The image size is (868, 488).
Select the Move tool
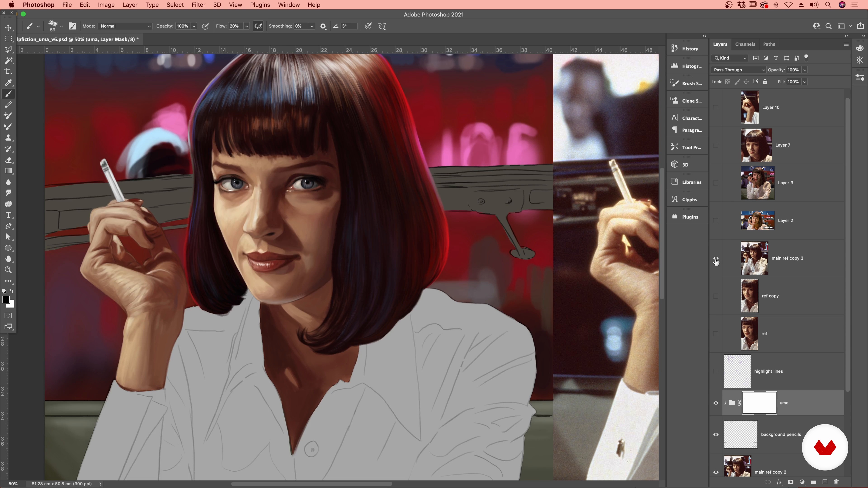(8, 28)
